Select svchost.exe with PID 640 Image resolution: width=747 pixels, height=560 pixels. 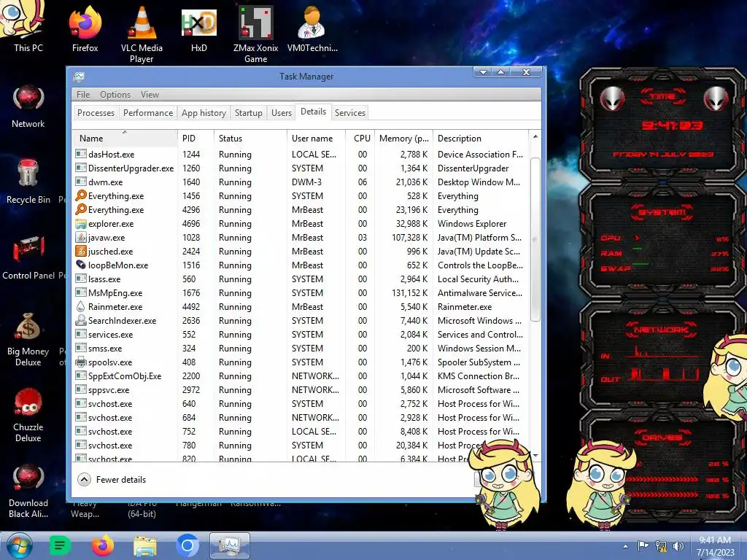(x=301, y=403)
